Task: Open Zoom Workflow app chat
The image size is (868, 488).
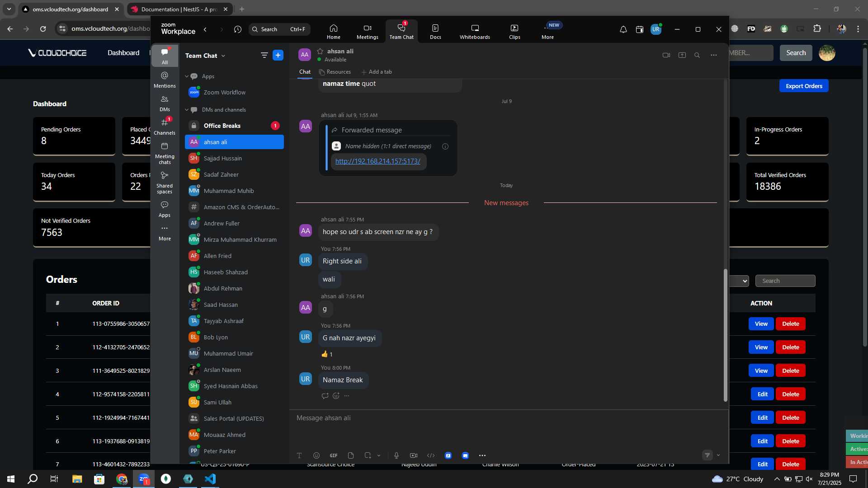Action: pyautogui.click(x=234, y=92)
